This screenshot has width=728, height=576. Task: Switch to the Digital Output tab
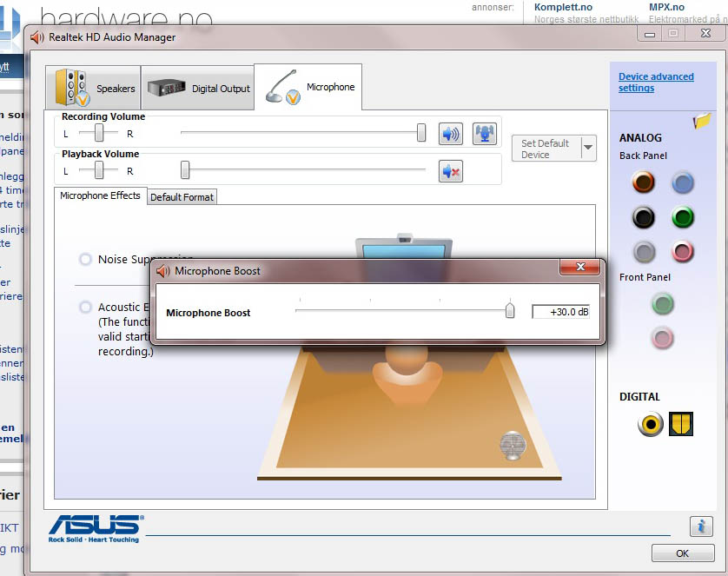point(198,88)
